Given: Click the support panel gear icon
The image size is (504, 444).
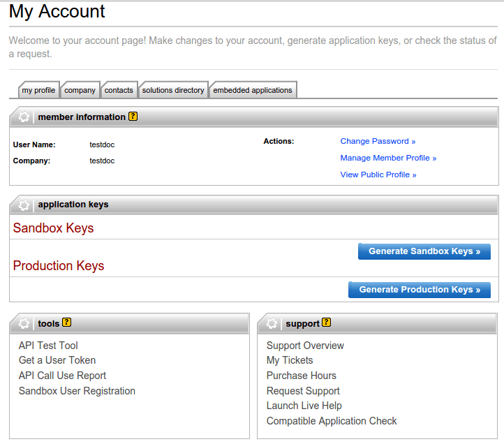Looking at the screenshot, I should [272, 324].
